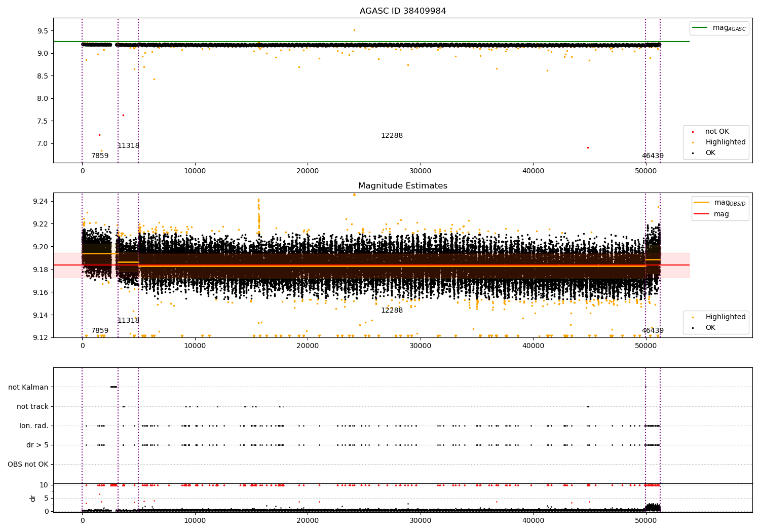Click the green mag AGASC horizontal line
This screenshot has width=760, height=532.
371,42
